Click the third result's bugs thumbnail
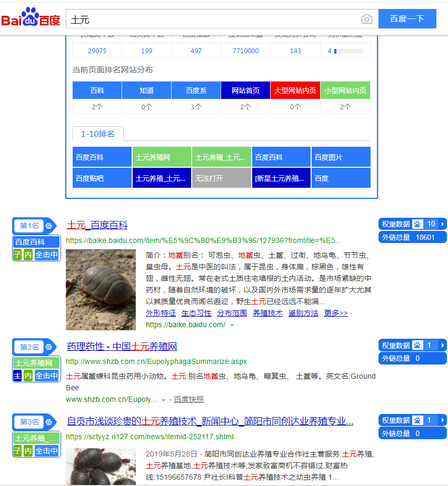 coord(101,467)
